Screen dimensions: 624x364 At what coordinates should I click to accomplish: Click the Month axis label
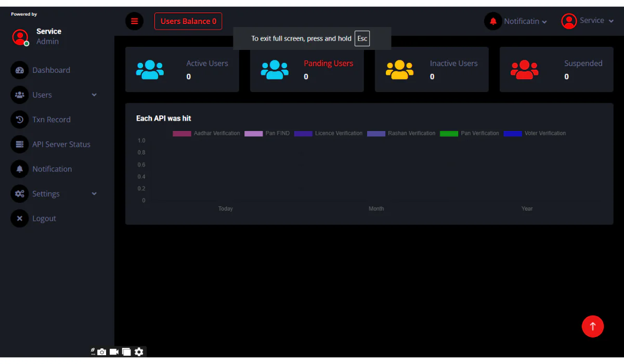[376, 209]
